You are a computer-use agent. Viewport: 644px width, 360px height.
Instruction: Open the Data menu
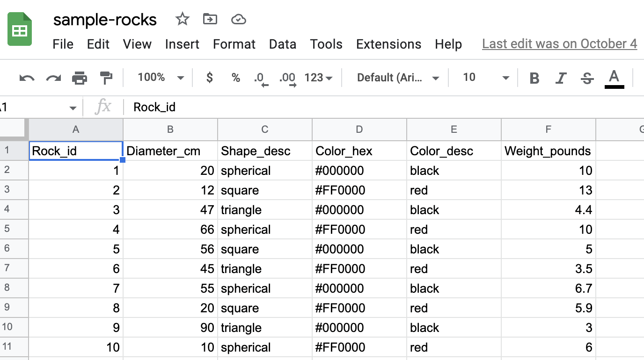tap(283, 44)
